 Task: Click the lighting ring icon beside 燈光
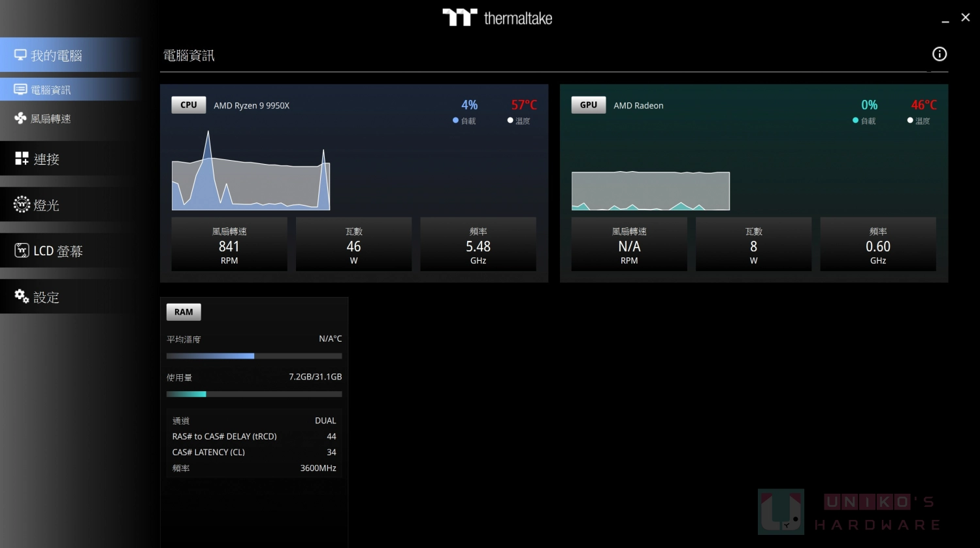22,205
